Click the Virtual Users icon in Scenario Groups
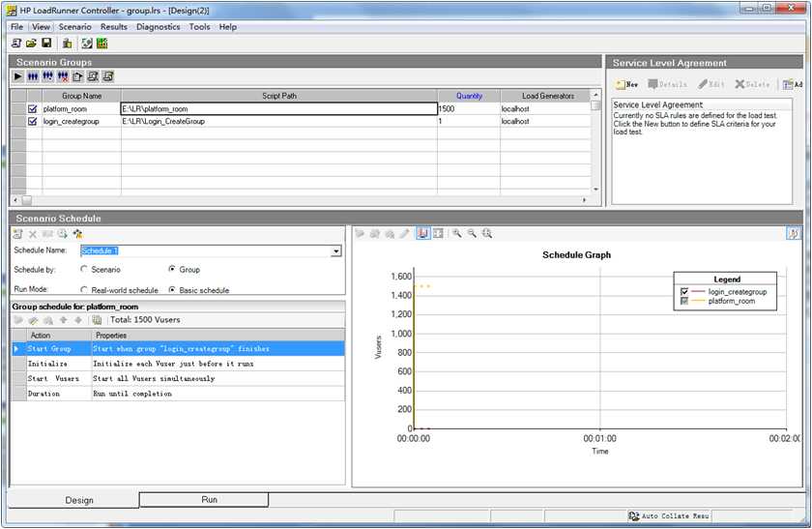 [33, 76]
